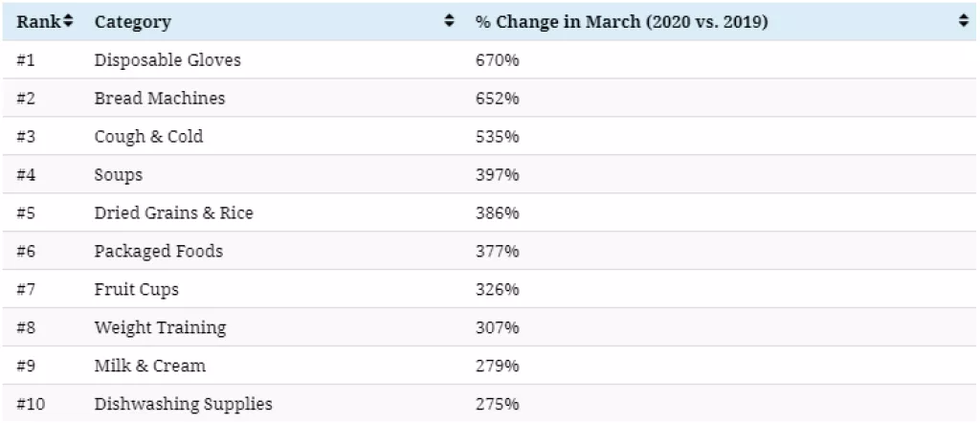Viewport: 980px width, 423px height.
Task: Click the Milk & Cream entry
Action: [x=149, y=366]
